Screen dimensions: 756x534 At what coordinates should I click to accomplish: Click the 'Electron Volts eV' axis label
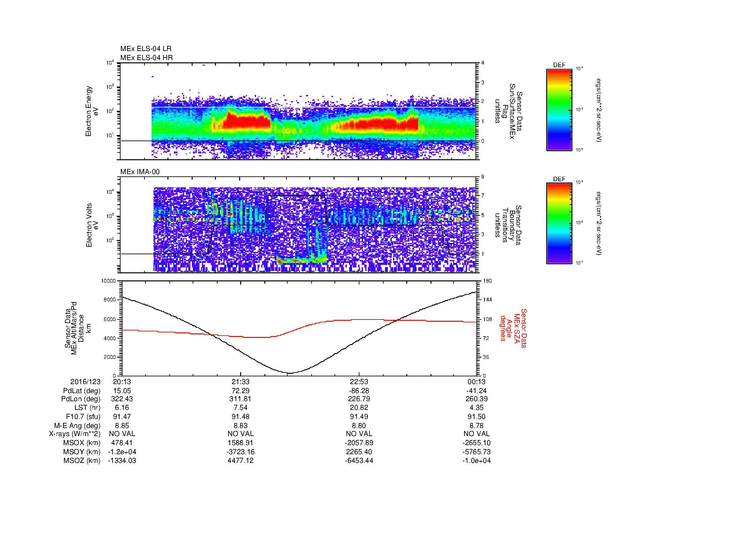pos(92,225)
